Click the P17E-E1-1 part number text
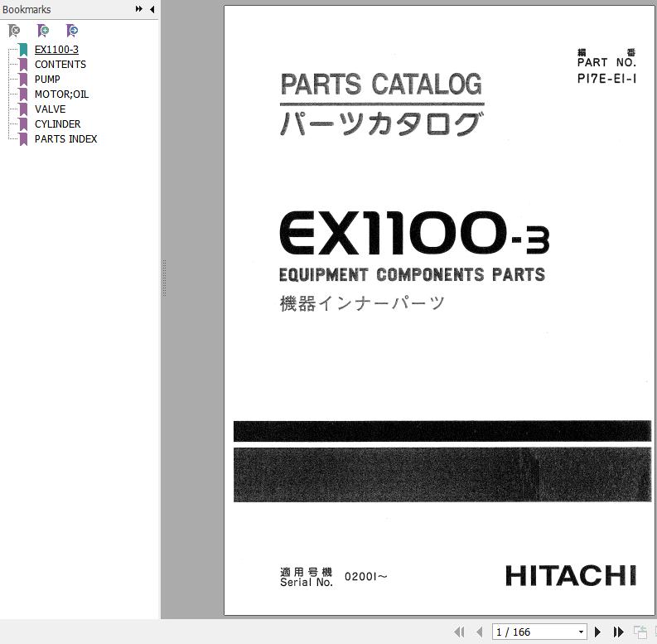 coord(606,79)
